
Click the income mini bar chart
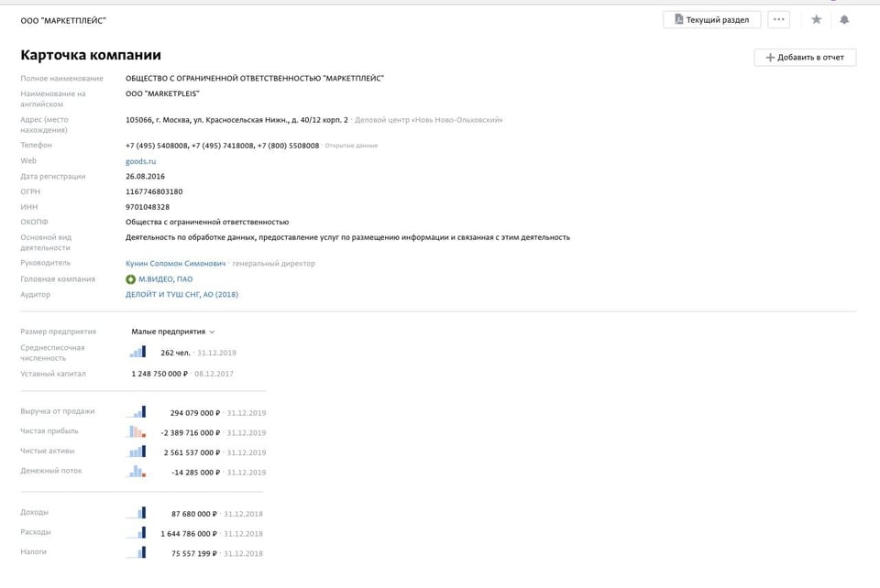(x=137, y=513)
